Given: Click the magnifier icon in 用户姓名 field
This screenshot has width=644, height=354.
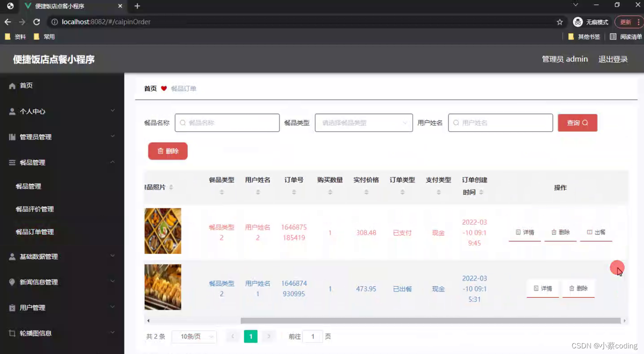Looking at the screenshot, I should tap(456, 123).
